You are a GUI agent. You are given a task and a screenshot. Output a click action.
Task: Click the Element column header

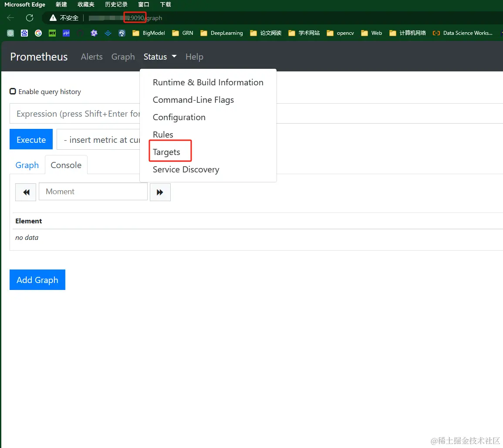coord(29,221)
